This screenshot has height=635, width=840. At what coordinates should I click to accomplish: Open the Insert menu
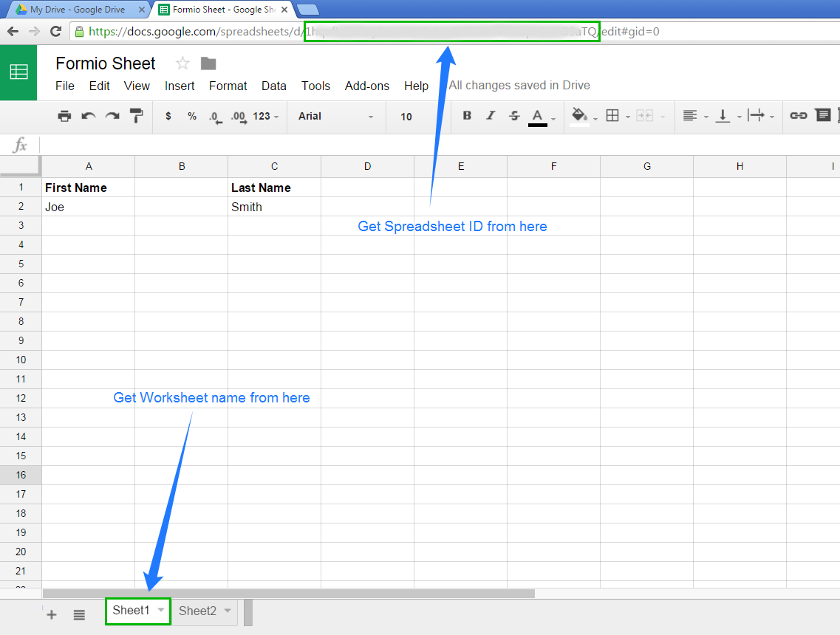pyautogui.click(x=180, y=86)
